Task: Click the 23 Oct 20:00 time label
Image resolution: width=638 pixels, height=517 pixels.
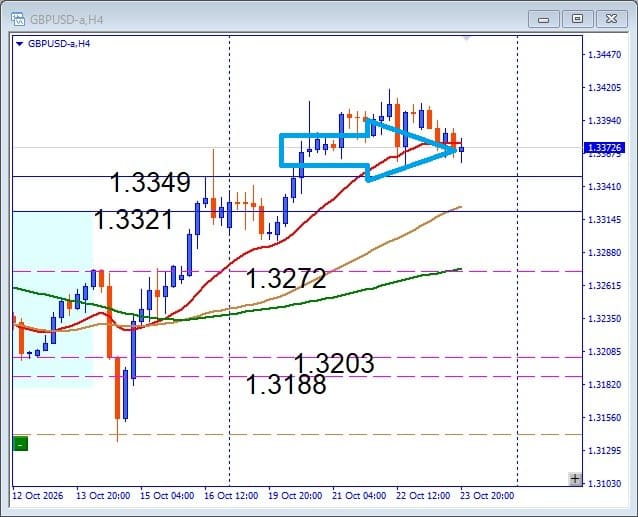Action: [487, 496]
